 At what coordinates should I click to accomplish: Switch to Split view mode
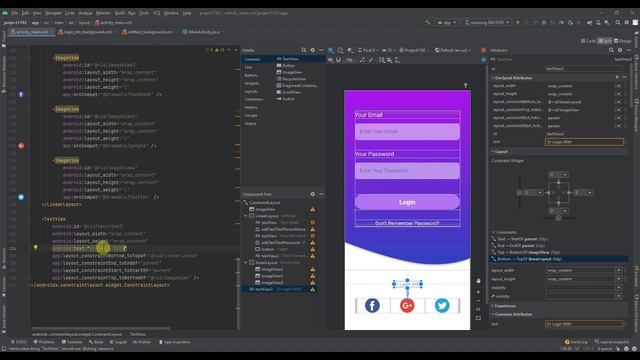[605, 41]
